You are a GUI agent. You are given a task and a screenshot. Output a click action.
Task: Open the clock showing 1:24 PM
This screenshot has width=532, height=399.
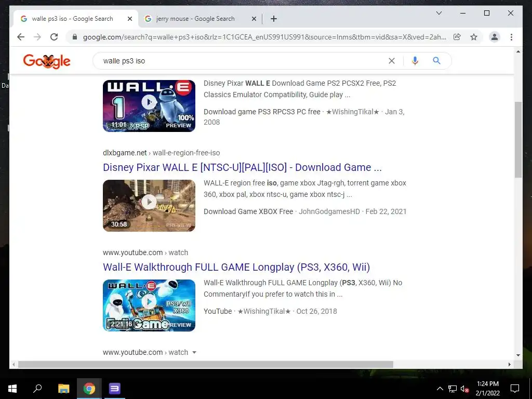[487, 389]
